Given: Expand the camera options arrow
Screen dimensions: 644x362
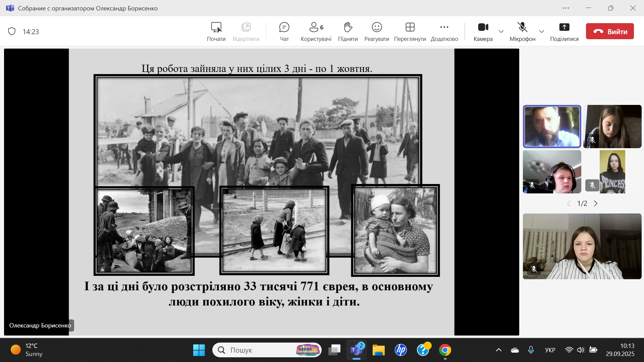Looking at the screenshot, I should 501,32.
